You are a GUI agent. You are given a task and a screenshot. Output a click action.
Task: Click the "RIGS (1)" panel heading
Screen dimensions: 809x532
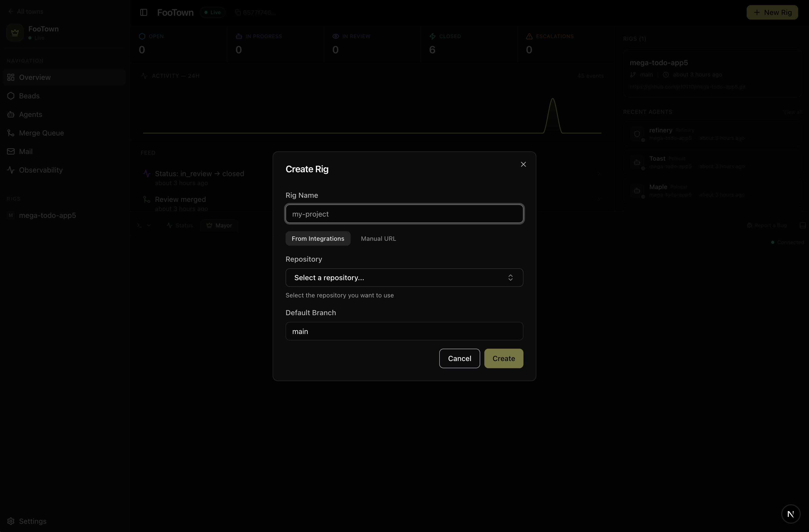tap(634, 39)
